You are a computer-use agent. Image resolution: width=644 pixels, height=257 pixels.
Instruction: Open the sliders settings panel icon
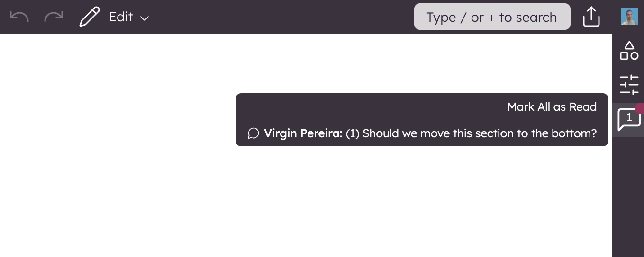click(x=629, y=85)
